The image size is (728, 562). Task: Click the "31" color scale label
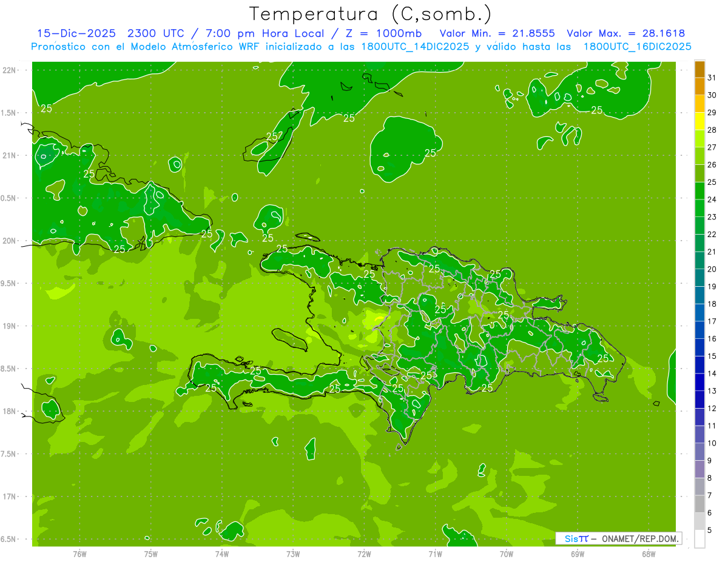(712, 78)
